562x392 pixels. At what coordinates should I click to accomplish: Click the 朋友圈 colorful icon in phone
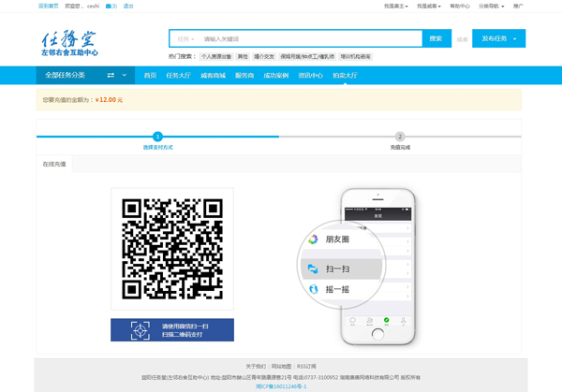(x=313, y=240)
